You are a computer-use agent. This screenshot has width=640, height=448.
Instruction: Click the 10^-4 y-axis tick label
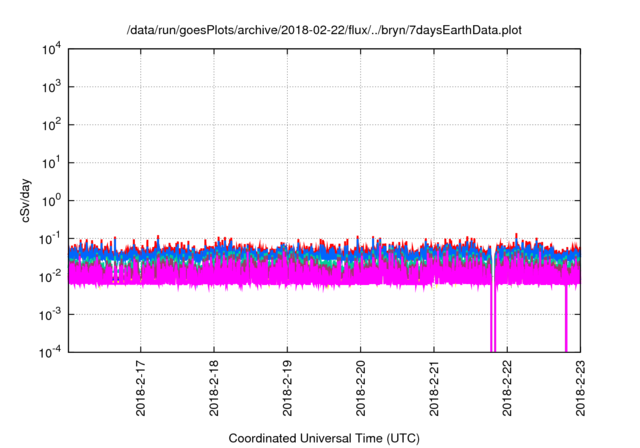(50, 352)
